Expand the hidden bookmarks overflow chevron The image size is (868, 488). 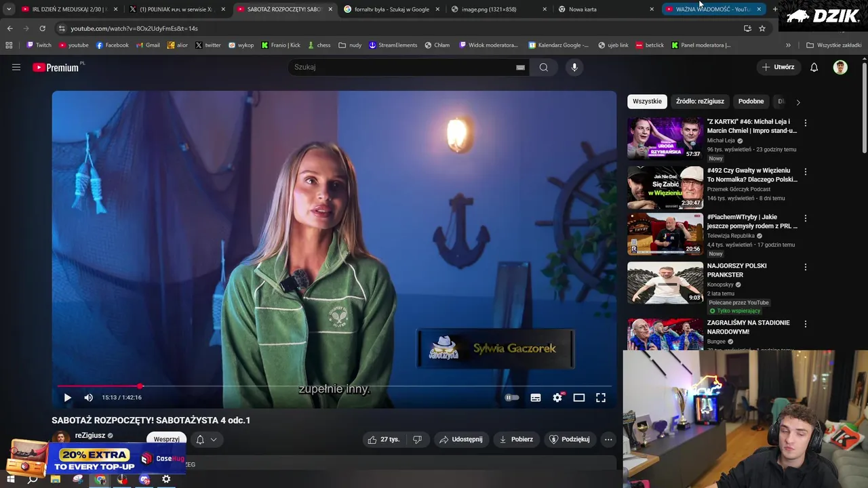click(x=788, y=45)
